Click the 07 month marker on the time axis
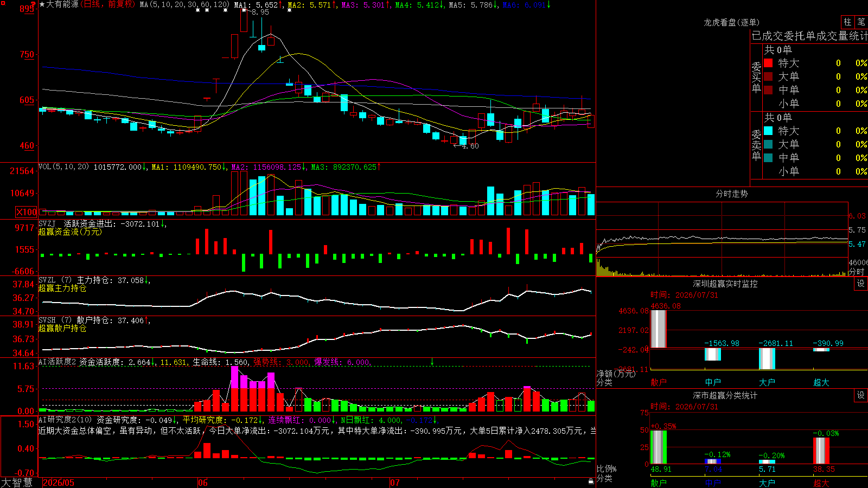Screen dimensions: 868x488 pos(395,483)
